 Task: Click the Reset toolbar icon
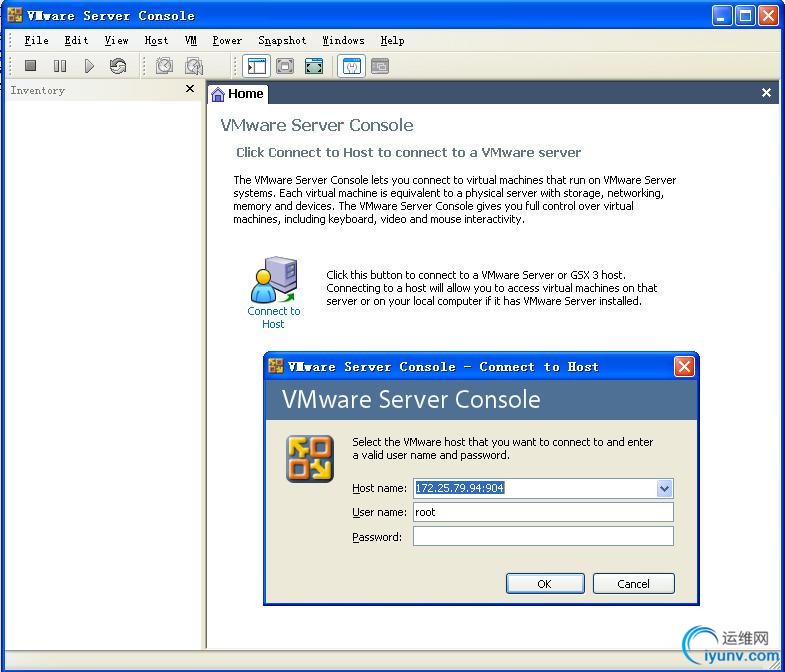coord(118,66)
